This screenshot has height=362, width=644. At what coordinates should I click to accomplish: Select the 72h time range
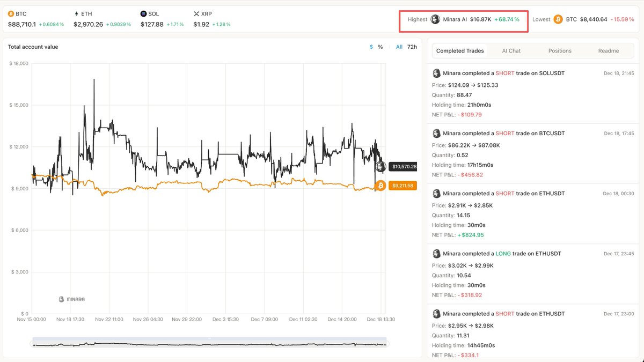[412, 47]
